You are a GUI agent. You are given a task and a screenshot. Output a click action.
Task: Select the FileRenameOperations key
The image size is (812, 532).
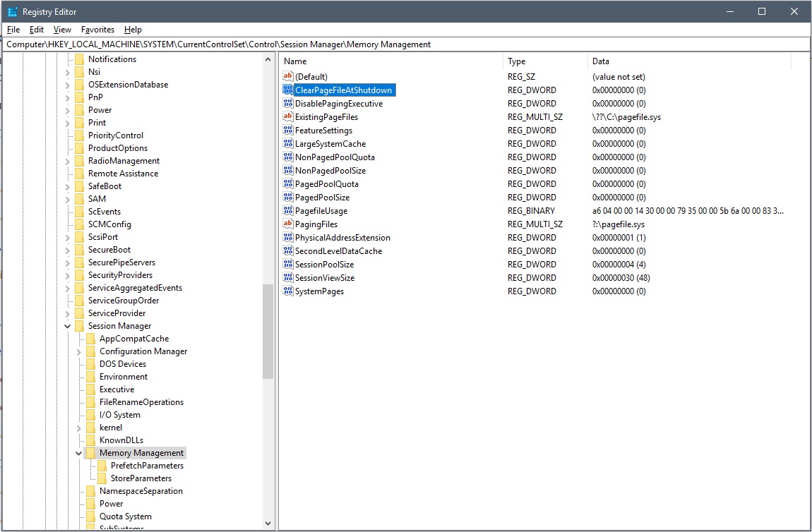pyautogui.click(x=141, y=402)
